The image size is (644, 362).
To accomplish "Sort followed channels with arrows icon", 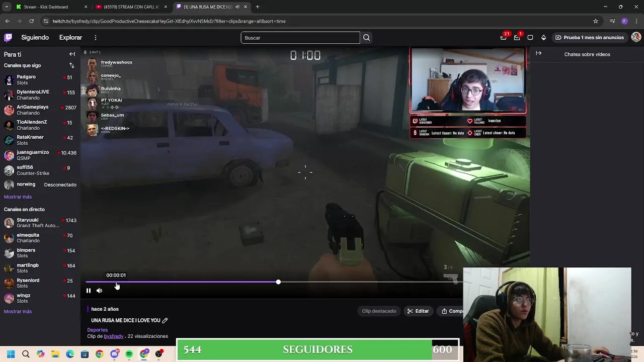I will 71,65.
